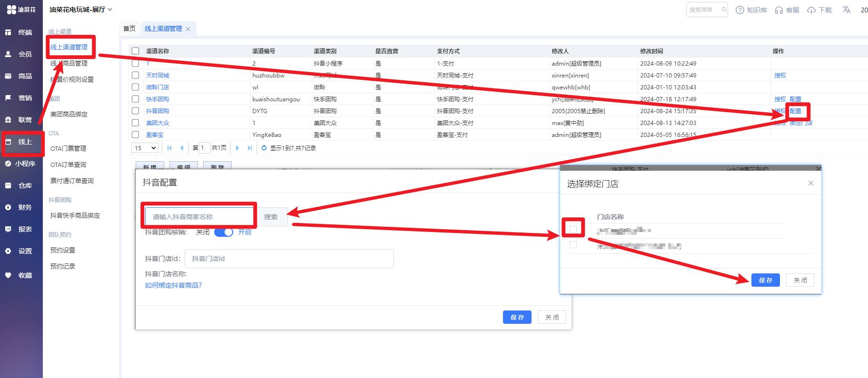Go to last page of table

(250, 148)
